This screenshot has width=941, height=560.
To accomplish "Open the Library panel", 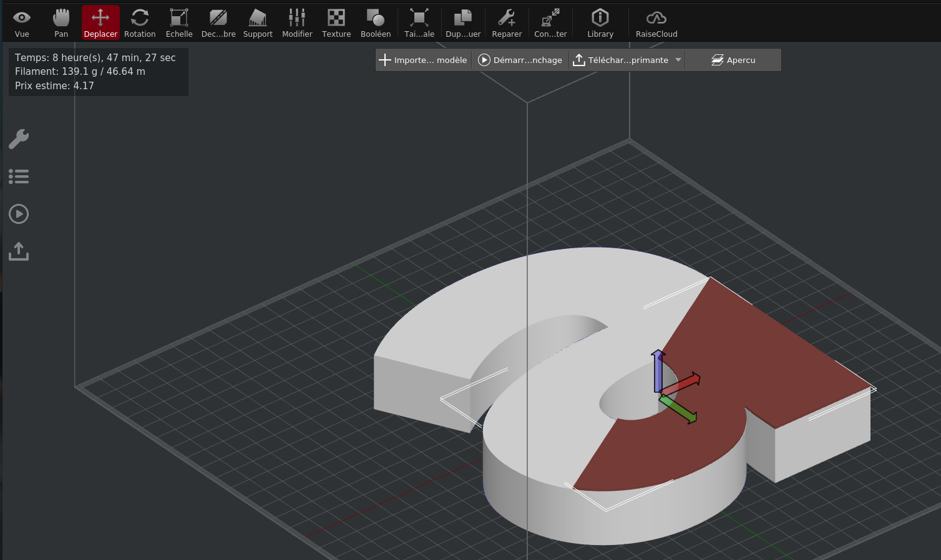I will point(600,23).
